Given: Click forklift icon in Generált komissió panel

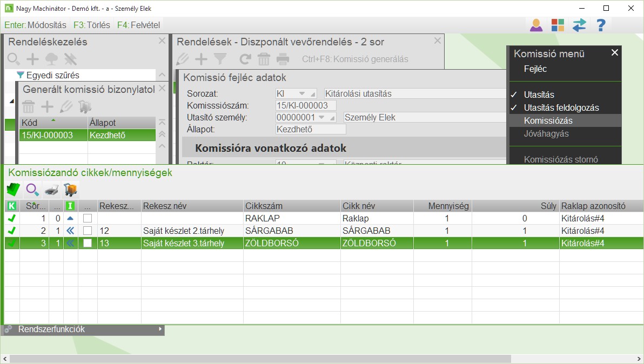Looking at the screenshot, I should (x=85, y=107).
